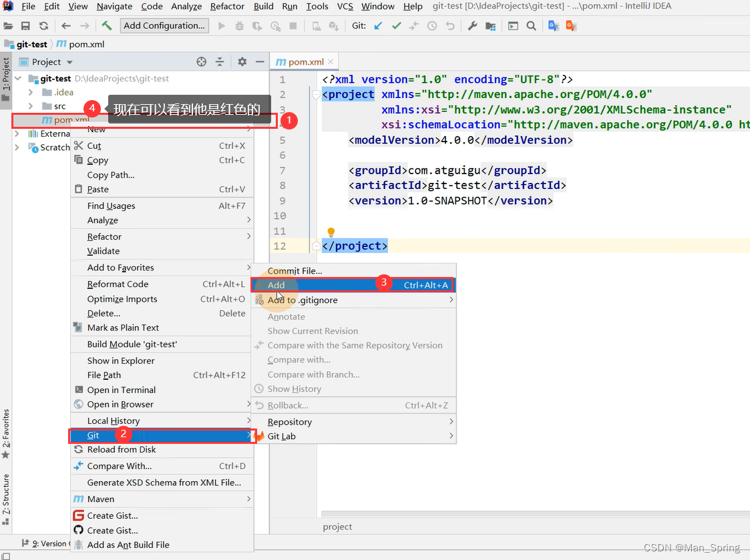
Task: Click the Run play icon
Action: 222,26
